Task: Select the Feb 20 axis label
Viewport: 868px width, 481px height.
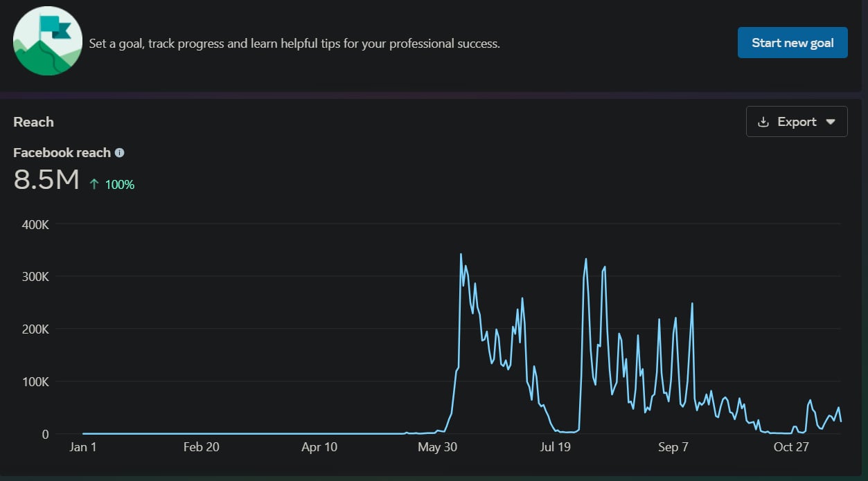Action: coord(201,447)
